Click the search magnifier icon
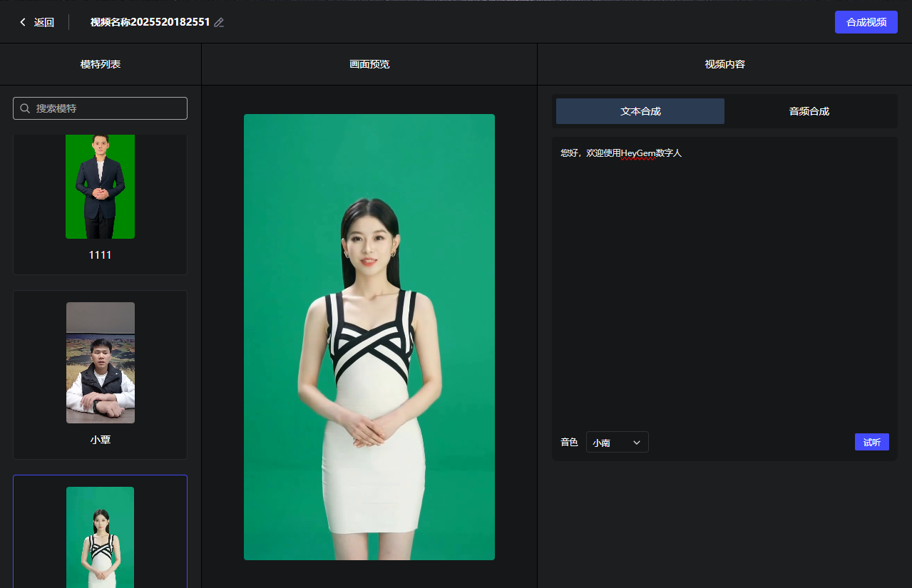Viewport: 912px width, 588px height. [25, 108]
